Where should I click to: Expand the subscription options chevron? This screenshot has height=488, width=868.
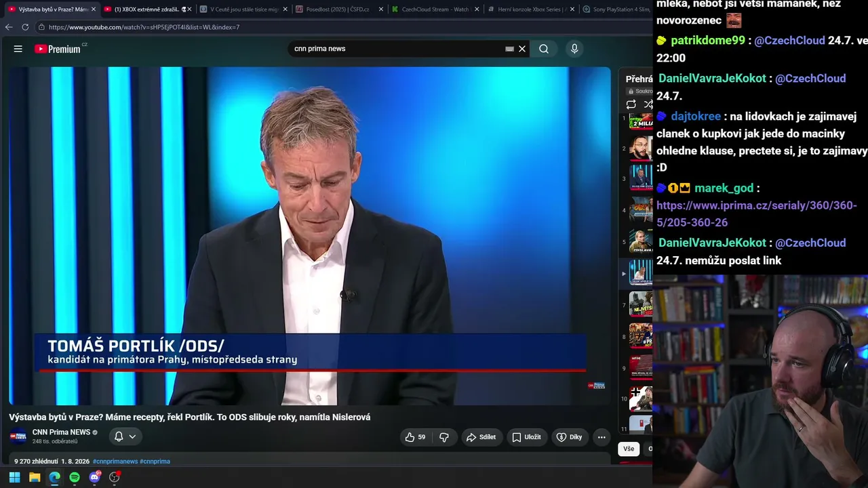point(132,436)
